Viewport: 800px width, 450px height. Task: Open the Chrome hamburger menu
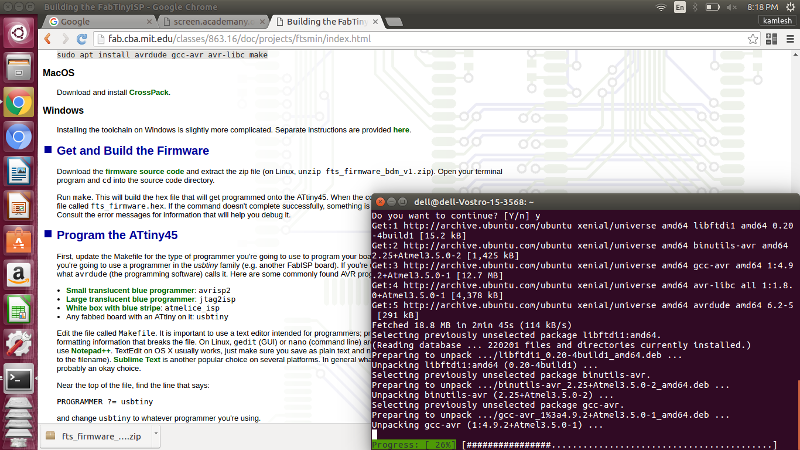[790, 39]
